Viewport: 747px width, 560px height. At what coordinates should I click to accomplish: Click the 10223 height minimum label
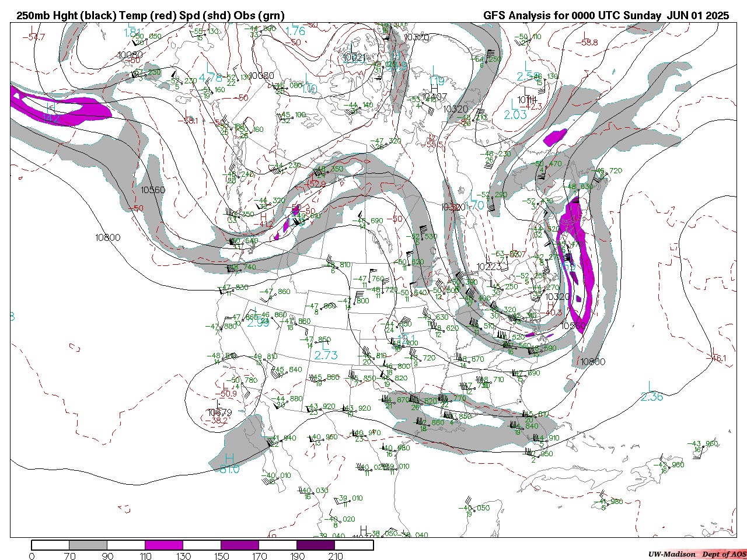click(x=489, y=267)
